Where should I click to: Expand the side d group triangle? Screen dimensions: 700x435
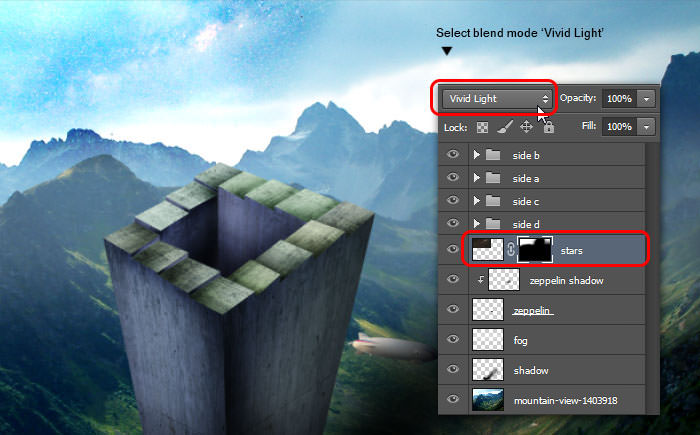pyautogui.click(x=476, y=223)
